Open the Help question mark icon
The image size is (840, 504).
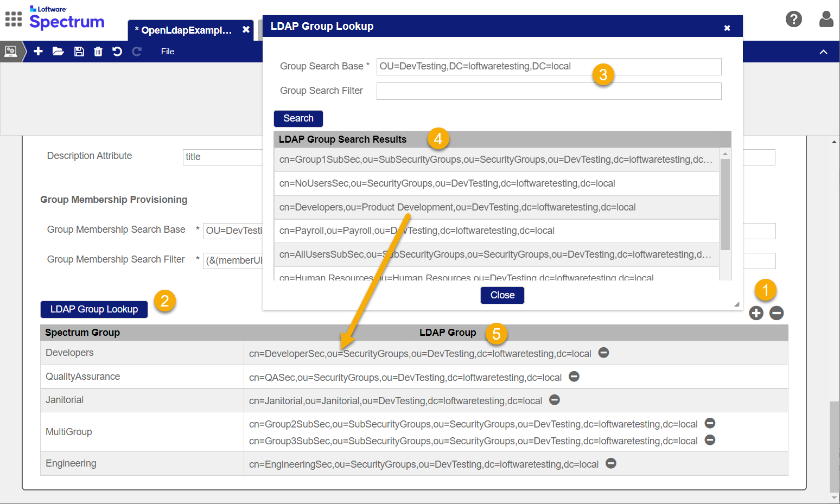793,19
